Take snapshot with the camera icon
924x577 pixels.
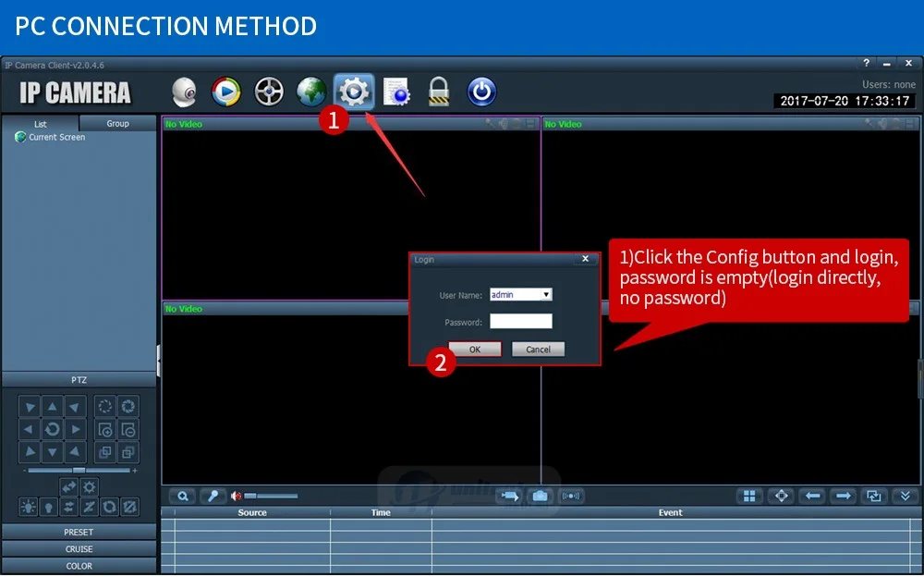pyautogui.click(x=540, y=497)
